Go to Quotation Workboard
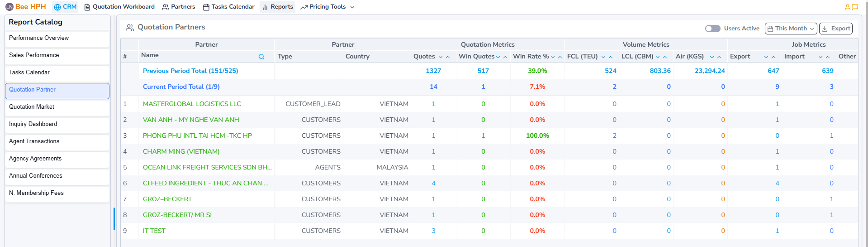 [119, 7]
